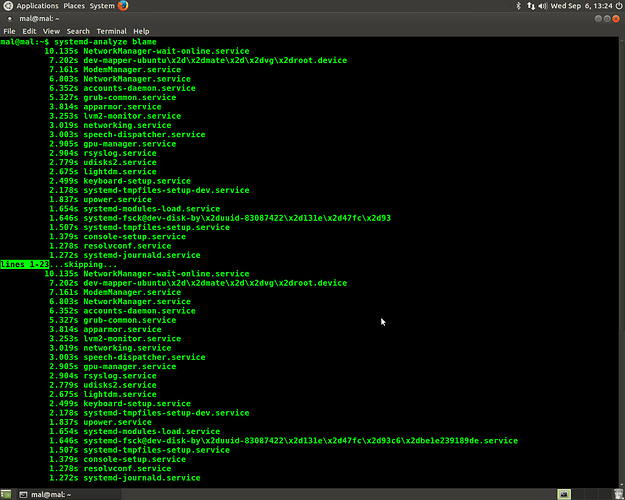Image resolution: width=625 pixels, height=500 pixels.
Task: Open the Ubuntu MATE logo menu icon
Action: click(8, 6)
